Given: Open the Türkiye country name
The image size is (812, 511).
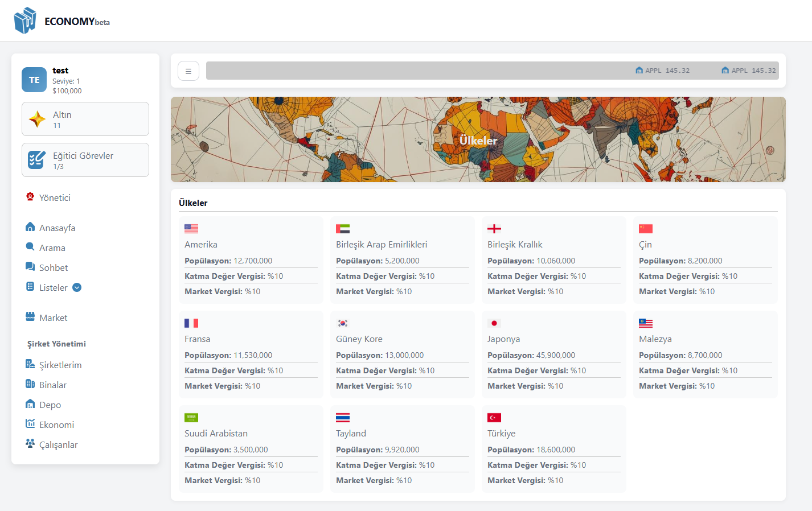Looking at the screenshot, I should (501, 433).
